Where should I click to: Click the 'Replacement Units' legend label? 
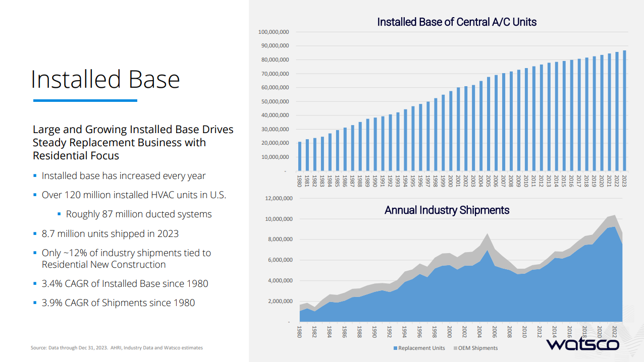coord(421,348)
